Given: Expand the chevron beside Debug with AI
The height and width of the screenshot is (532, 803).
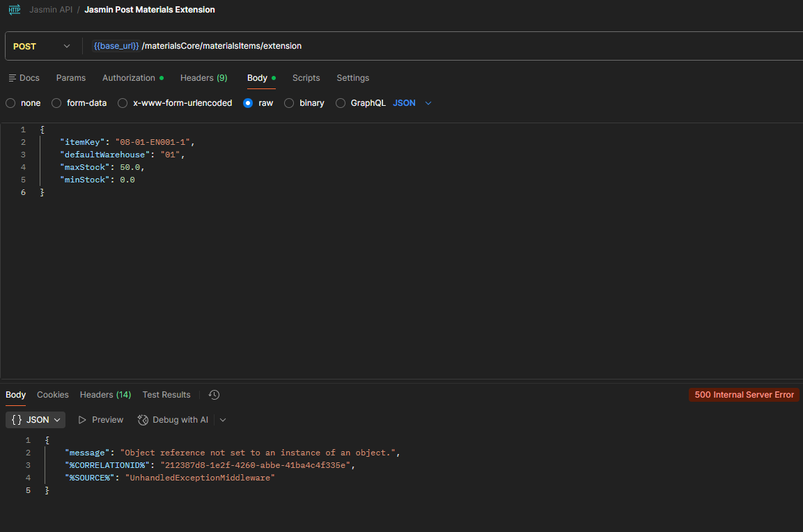Looking at the screenshot, I should (223, 420).
